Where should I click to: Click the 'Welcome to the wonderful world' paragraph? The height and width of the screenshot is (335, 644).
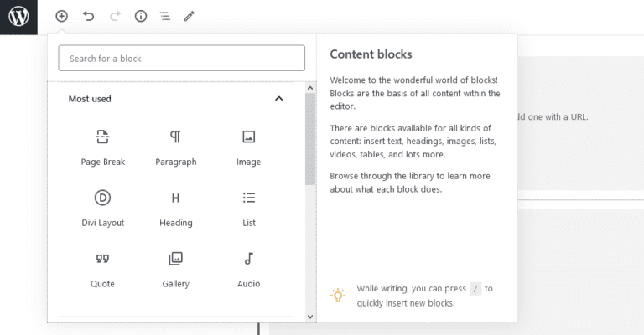click(415, 93)
